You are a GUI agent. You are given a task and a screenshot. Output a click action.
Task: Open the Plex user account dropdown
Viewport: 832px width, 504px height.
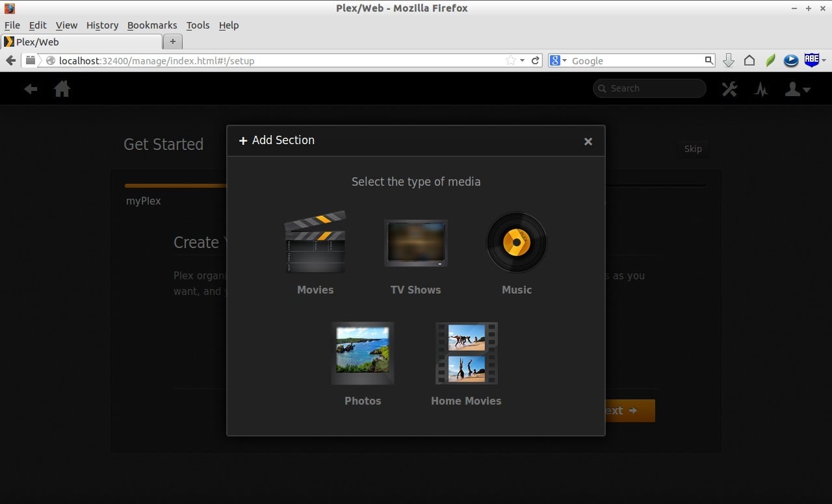point(798,89)
